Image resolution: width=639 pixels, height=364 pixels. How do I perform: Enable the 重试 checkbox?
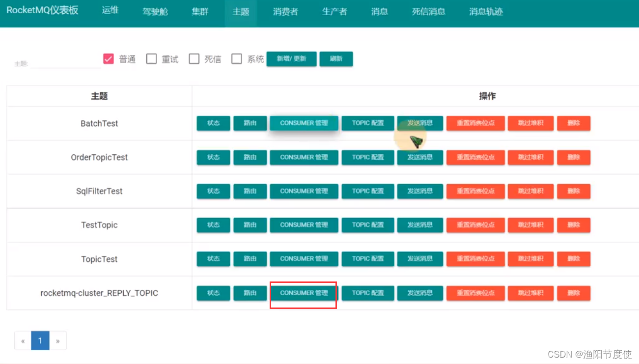[152, 59]
